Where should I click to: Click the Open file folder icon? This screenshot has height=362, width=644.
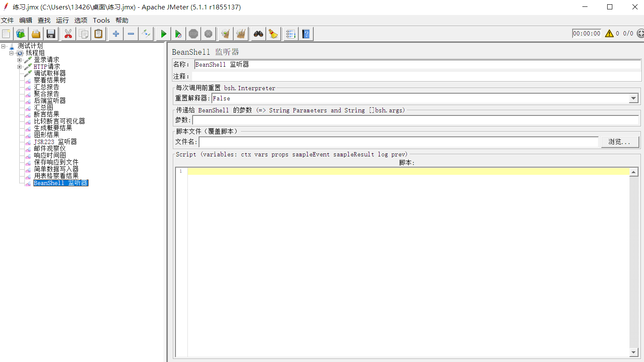(x=36, y=34)
